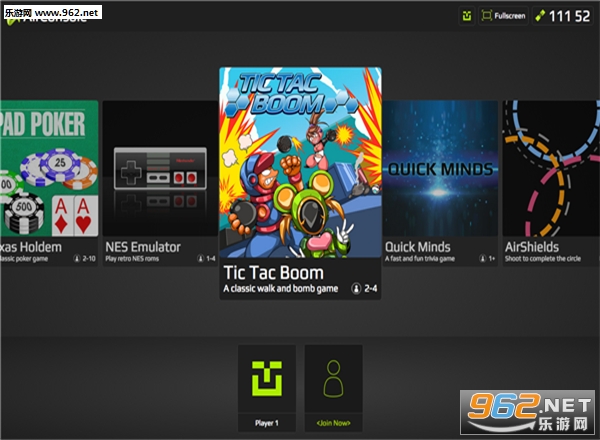Screen dimensions: 600x440
Task: Click the 2-10 players icon on Holdem
Action: point(77,259)
